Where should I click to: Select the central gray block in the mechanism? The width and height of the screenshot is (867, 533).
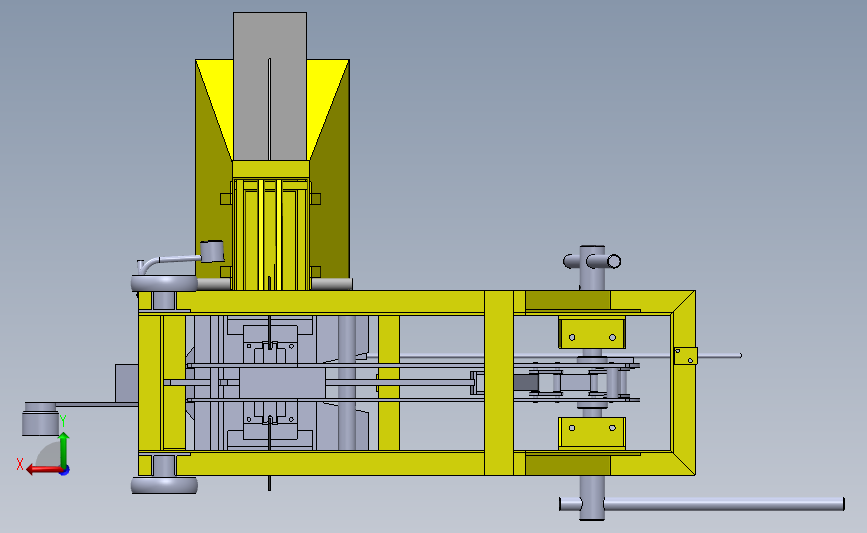pyautogui.click(x=282, y=383)
